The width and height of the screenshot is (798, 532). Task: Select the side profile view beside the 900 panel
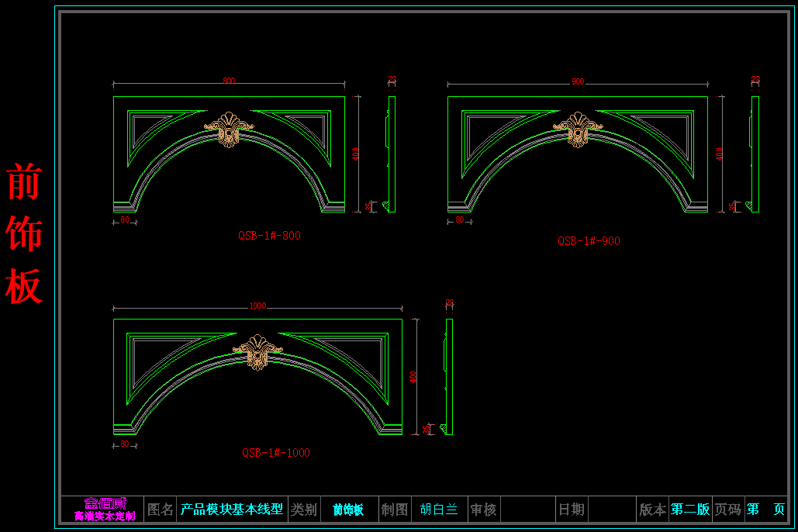pyautogui.click(x=755, y=154)
